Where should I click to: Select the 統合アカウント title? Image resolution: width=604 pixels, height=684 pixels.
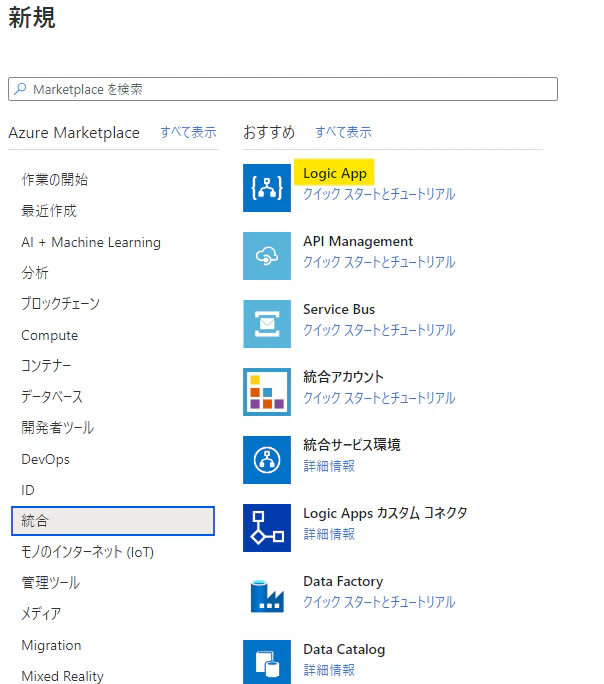343,377
